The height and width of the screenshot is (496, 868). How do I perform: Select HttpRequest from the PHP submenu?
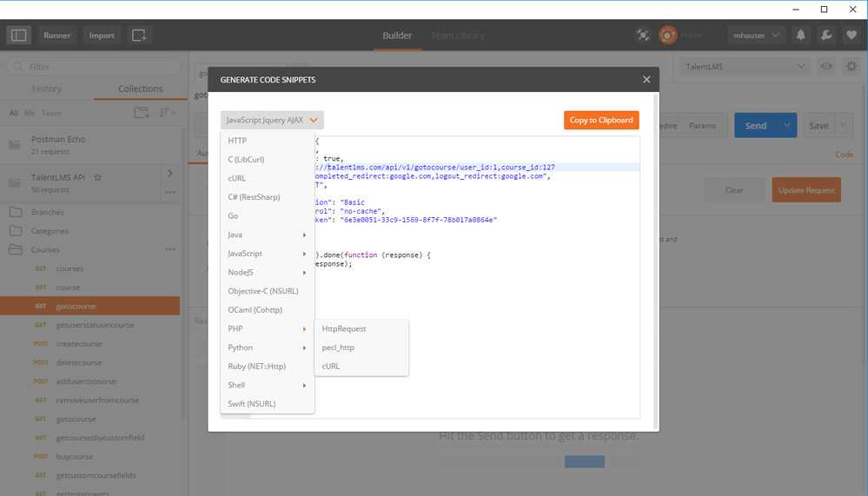click(344, 329)
